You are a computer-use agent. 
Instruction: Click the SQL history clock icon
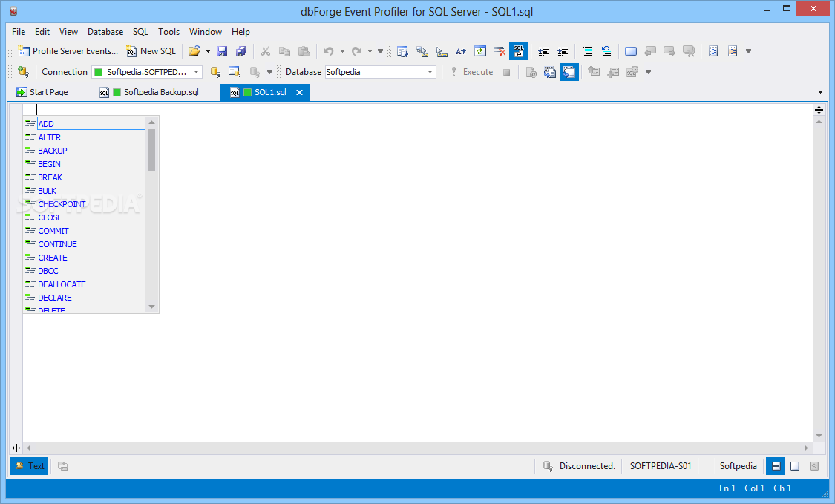point(632,72)
